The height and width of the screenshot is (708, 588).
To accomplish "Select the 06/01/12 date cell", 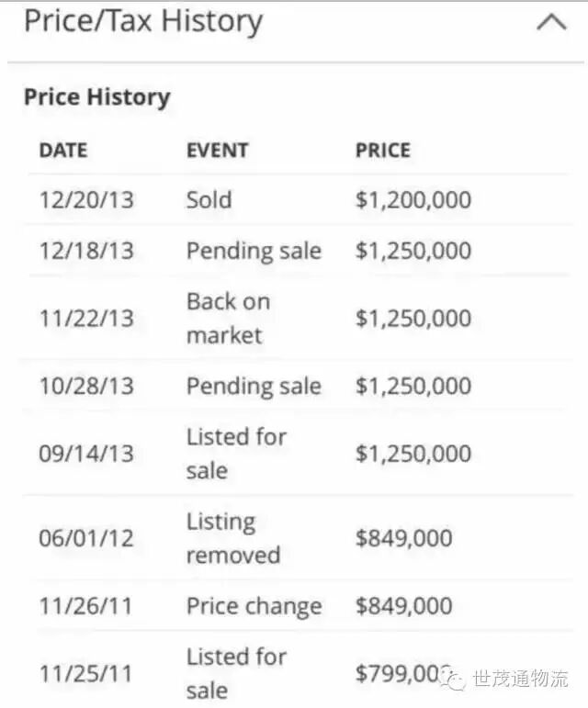I will [85, 538].
